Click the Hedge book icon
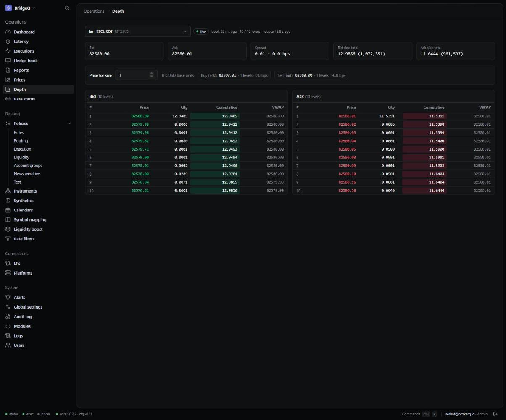Screen dimensions: 506x420 pyautogui.click(x=8, y=61)
